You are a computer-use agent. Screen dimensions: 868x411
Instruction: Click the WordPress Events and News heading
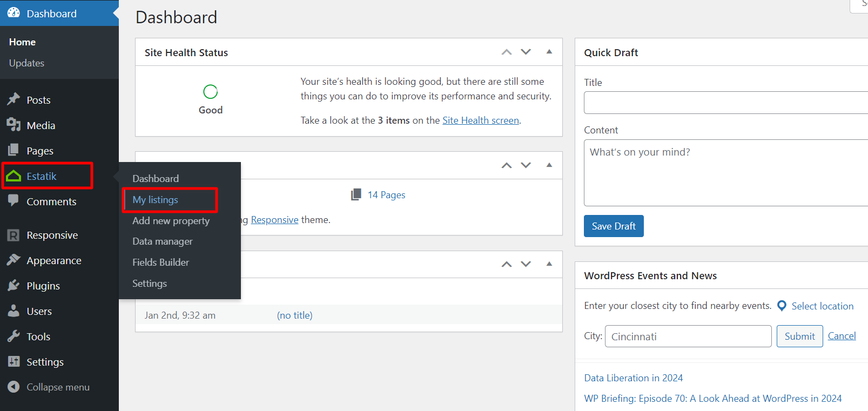[650, 275]
